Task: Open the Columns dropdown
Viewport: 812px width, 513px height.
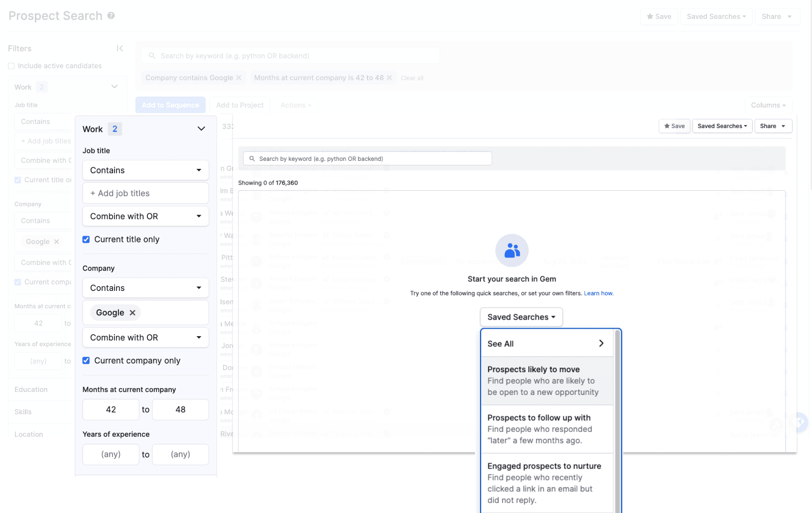Action: 768,105
